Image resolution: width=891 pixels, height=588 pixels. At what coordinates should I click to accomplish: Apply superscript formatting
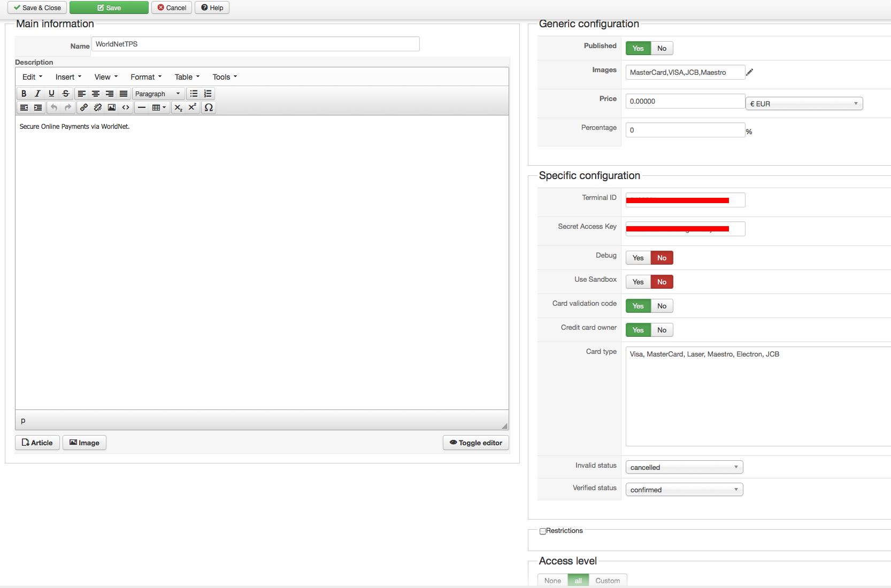click(193, 107)
